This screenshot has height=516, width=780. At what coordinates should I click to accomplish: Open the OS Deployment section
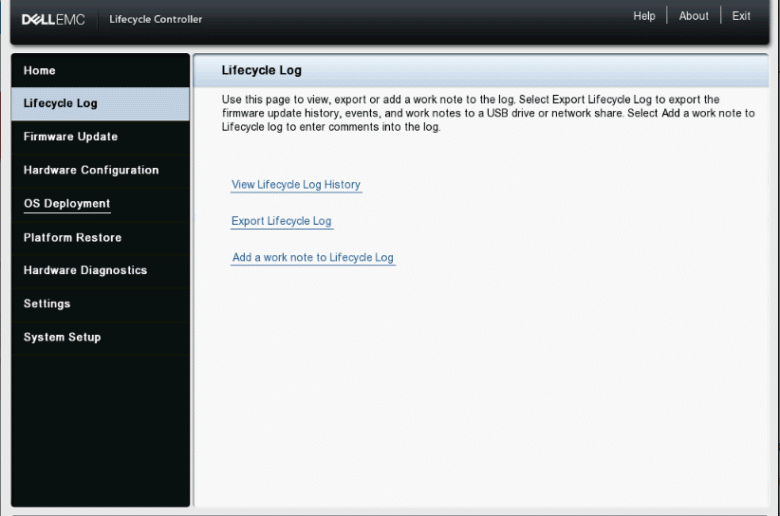[100, 204]
